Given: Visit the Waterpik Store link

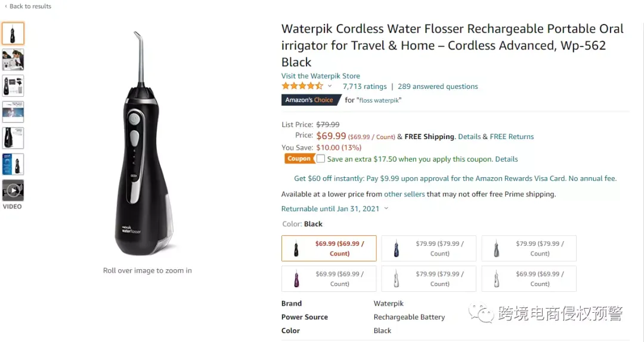Looking at the screenshot, I should pyautogui.click(x=320, y=76).
